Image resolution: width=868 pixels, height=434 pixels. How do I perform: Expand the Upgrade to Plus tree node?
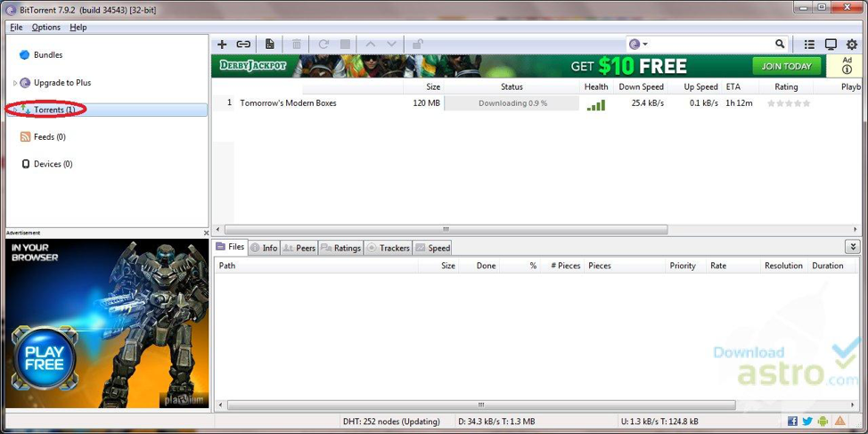coord(15,83)
